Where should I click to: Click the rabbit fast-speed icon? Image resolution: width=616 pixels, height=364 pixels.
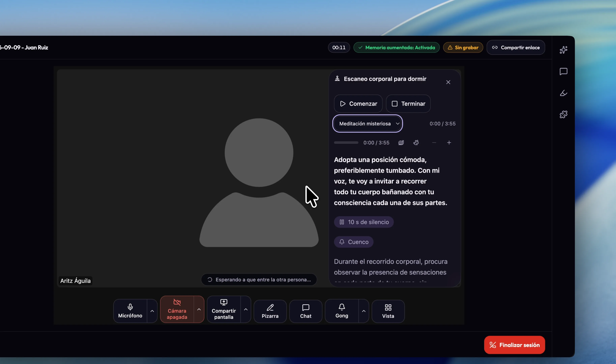tap(416, 143)
